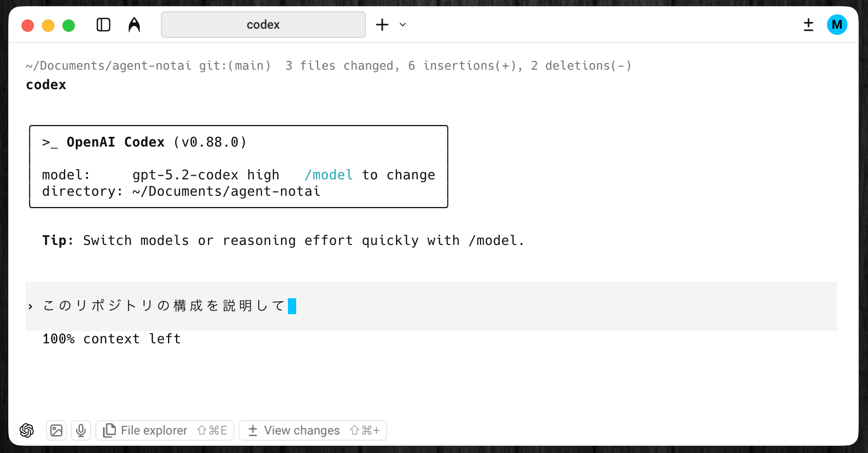Toggle voice input microphone
The image size is (868, 453).
[x=81, y=430]
